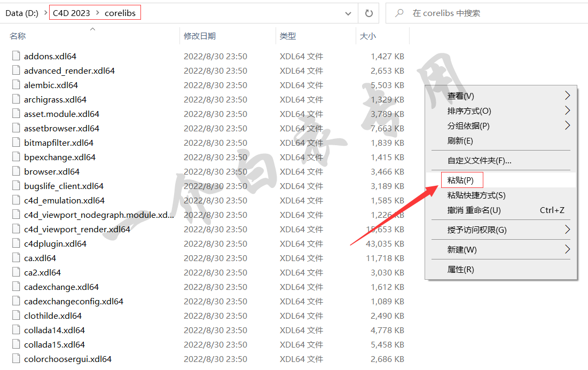This screenshot has height=370, width=588.
Task: Go to Data (D:) breadcrumb
Action: coord(22,13)
